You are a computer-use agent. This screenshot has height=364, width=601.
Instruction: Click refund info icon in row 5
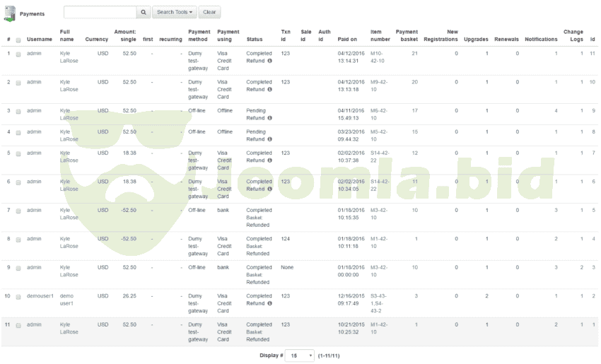[x=269, y=160]
